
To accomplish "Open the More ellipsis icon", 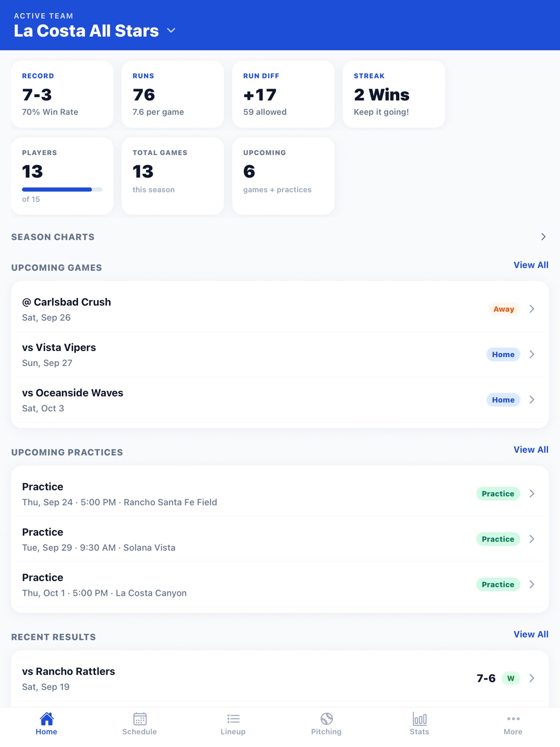I will pos(513,719).
